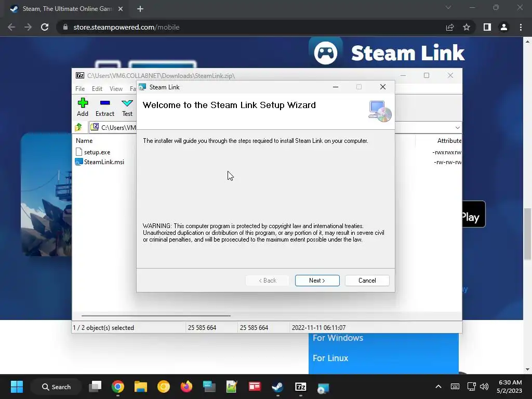The height and width of the screenshot is (399, 532).
Task: Sort 7-Zip list by Name column
Action: (84, 140)
